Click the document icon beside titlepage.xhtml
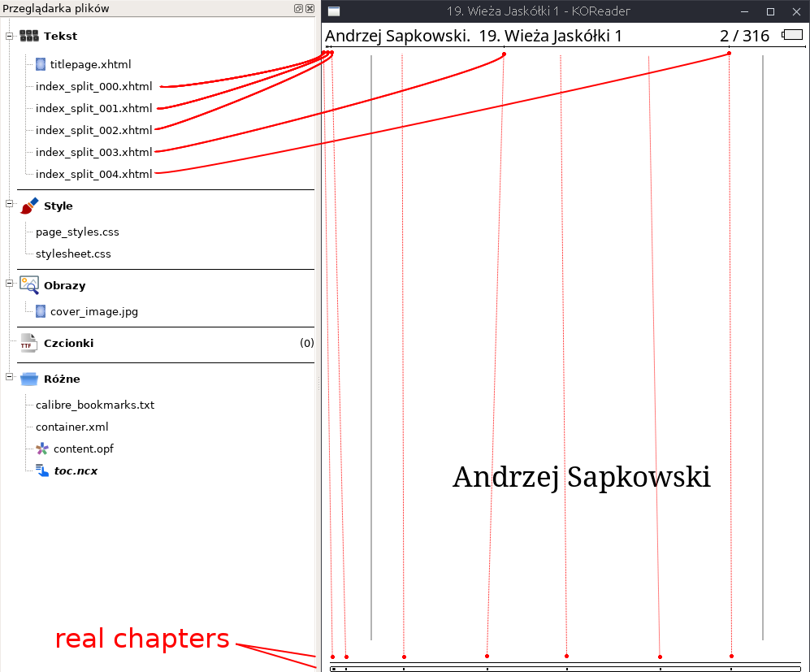The width and height of the screenshot is (810, 672). coord(40,63)
